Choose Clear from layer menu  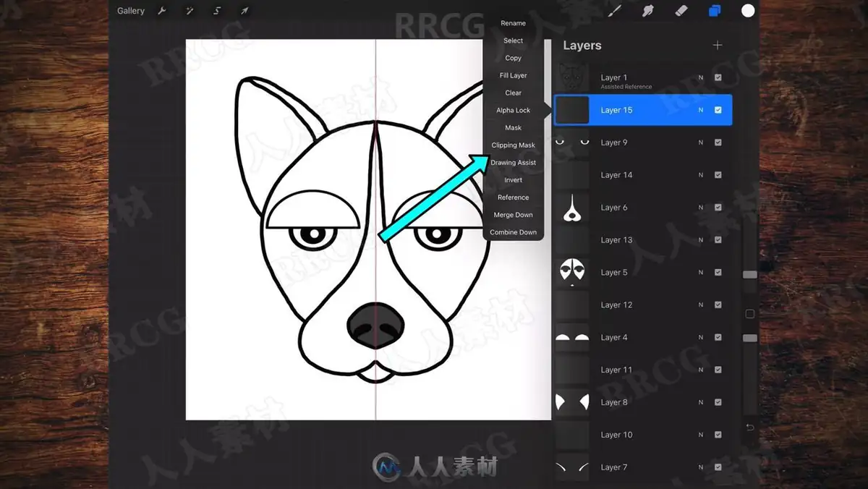(514, 93)
